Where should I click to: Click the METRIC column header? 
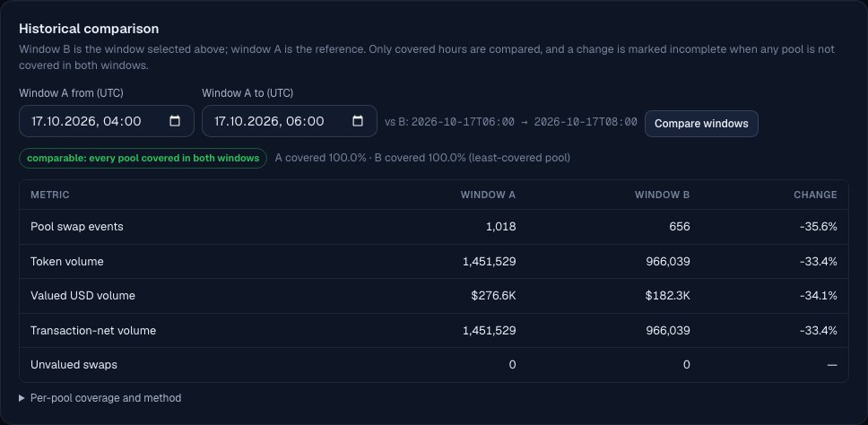50,195
